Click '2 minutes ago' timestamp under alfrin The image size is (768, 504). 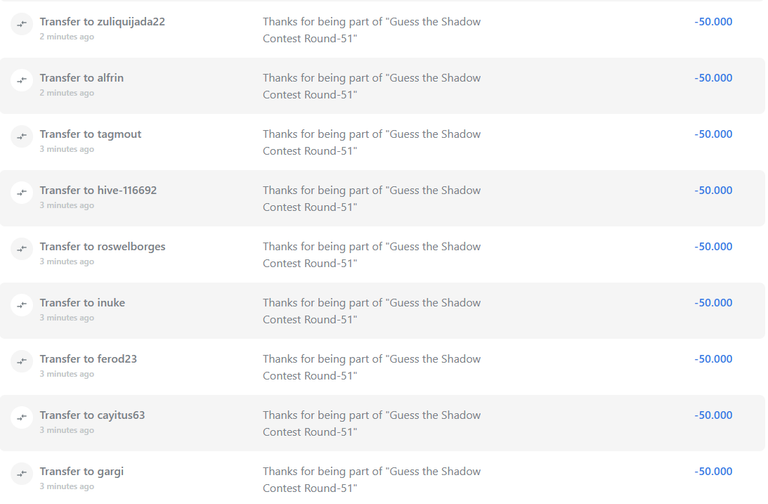click(x=67, y=93)
